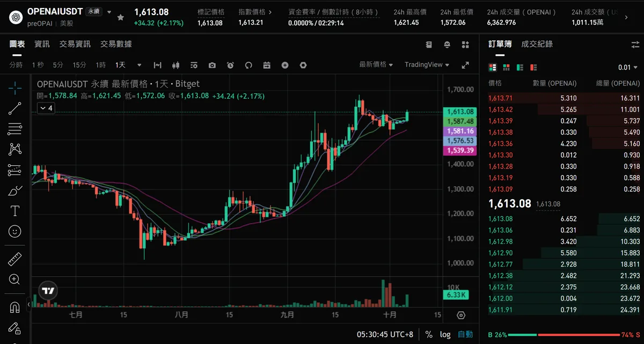This screenshot has width=644, height=344.
Task: Toggle lock all drawings
Action: 15,328
